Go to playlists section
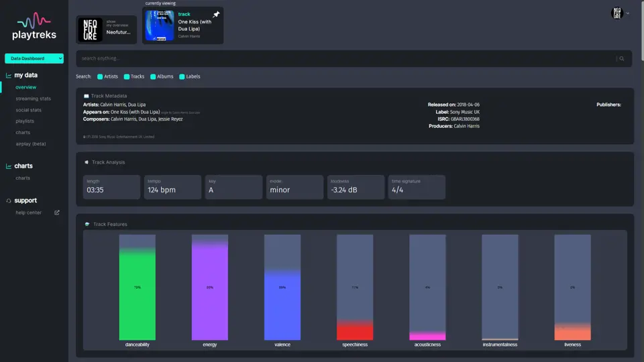Image resolution: width=644 pixels, height=362 pixels. tap(25, 121)
